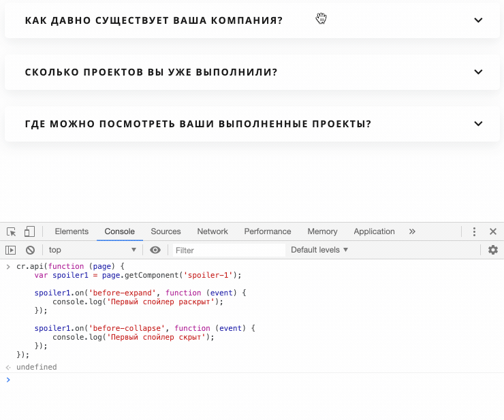Show more DevTools tabs via the double-chevron

click(x=412, y=231)
